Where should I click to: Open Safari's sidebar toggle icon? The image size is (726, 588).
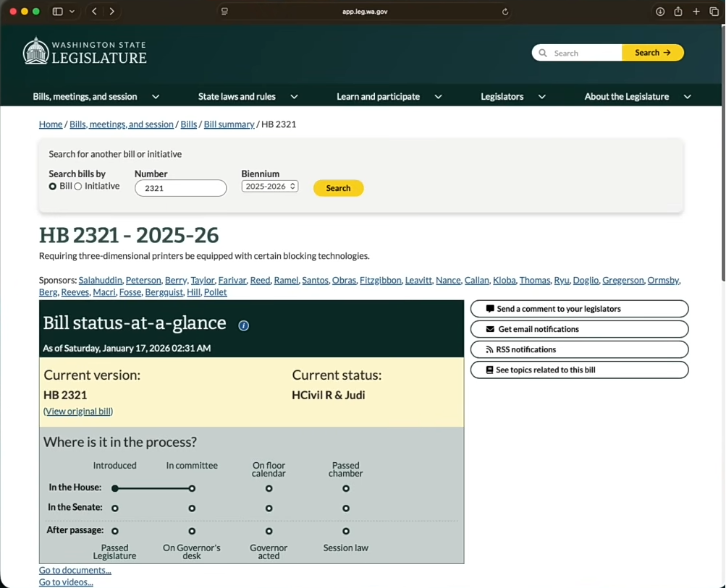(57, 12)
